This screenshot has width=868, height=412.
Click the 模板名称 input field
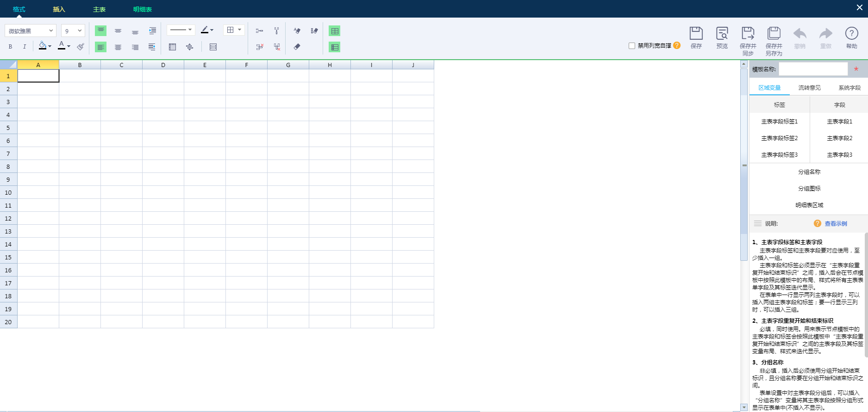(813, 69)
